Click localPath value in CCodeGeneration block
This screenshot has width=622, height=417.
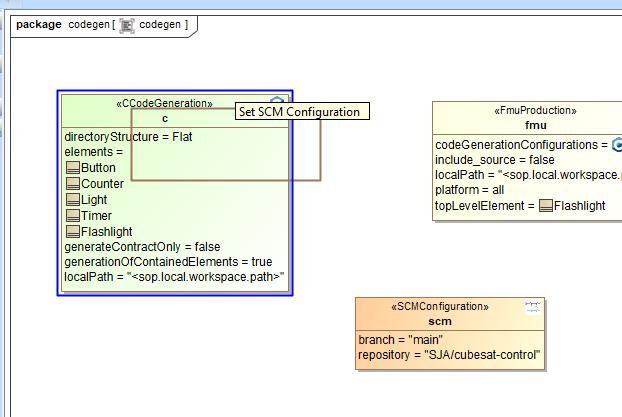(x=205, y=277)
